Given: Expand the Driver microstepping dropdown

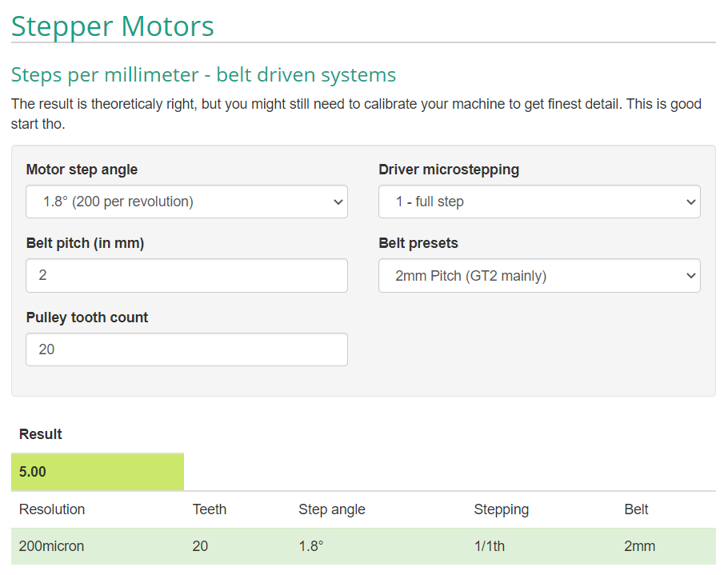Looking at the screenshot, I should 539,202.
